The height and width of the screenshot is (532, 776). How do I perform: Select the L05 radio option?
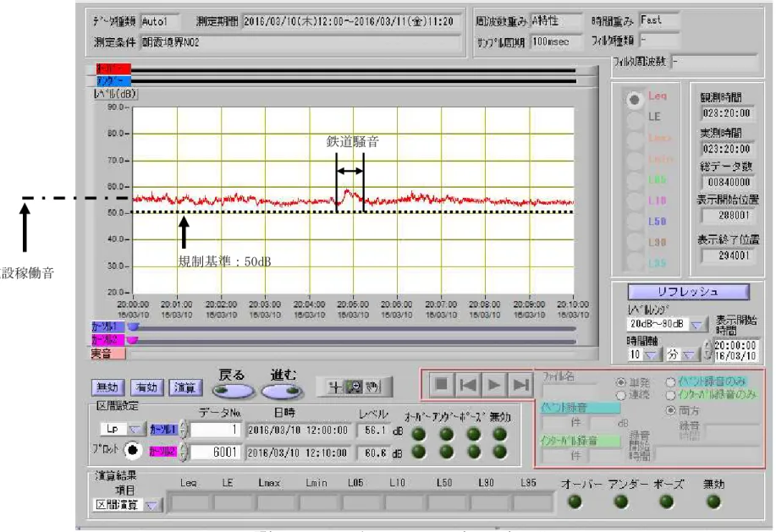click(x=635, y=180)
